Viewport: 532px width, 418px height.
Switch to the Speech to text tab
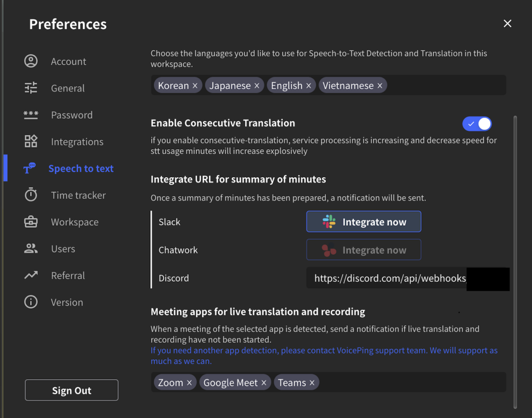point(81,168)
